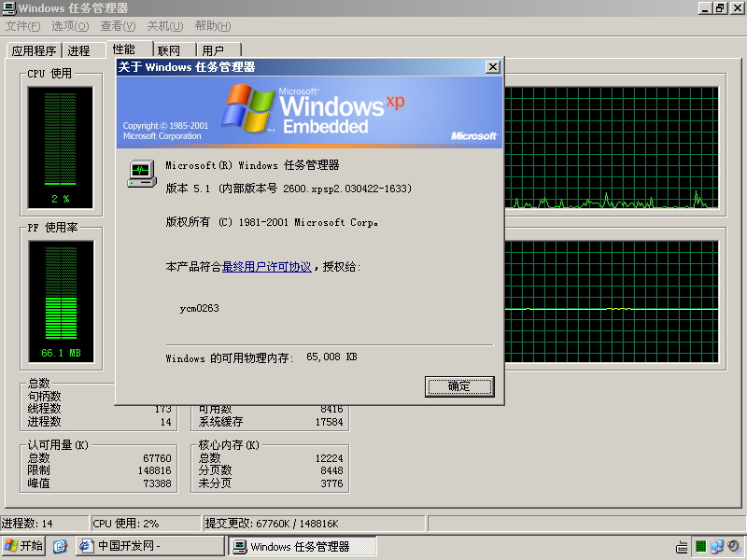The height and width of the screenshot is (560, 747).
Task: Open the 关机(U) shutdown menu
Action: point(165,26)
